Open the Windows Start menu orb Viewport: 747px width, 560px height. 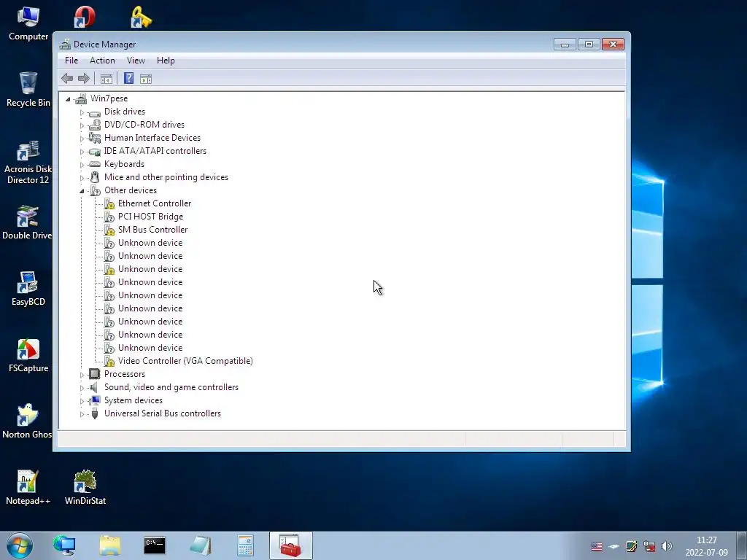click(20, 545)
